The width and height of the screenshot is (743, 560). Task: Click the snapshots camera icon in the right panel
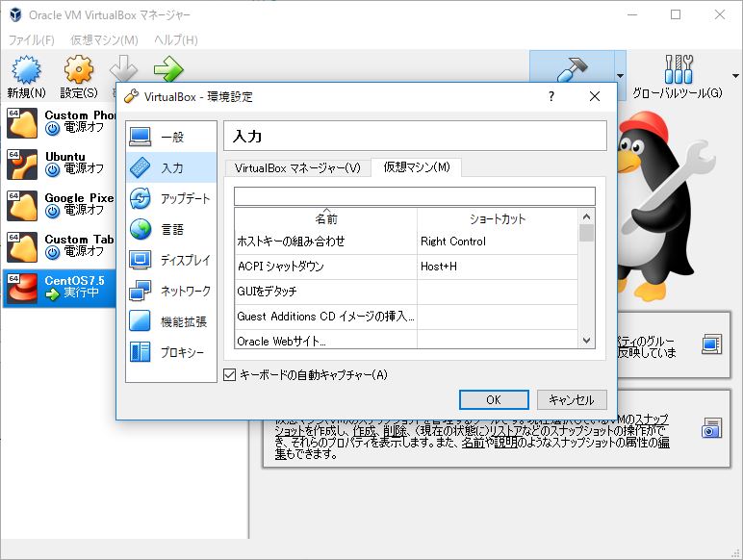point(712,428)
